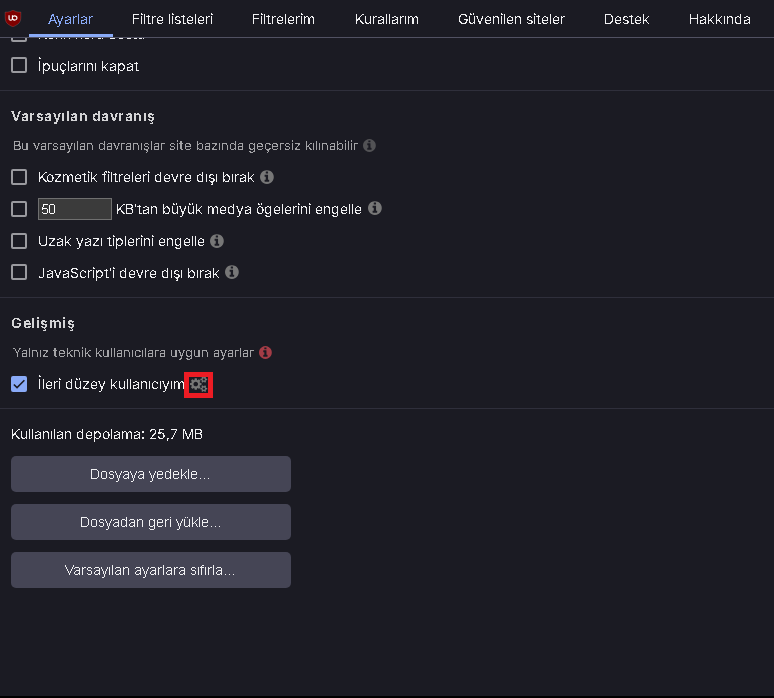Viewport: 774px width, 698px height.
Task: Switch to Filtre listeleri tab
Action: (x=172, y=19)
